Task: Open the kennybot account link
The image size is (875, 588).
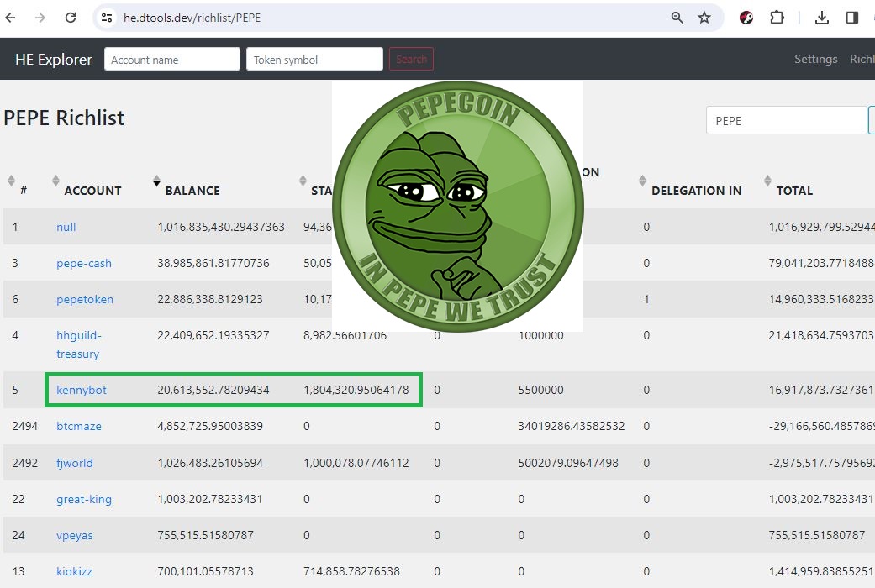Action: tap(82, 390)
